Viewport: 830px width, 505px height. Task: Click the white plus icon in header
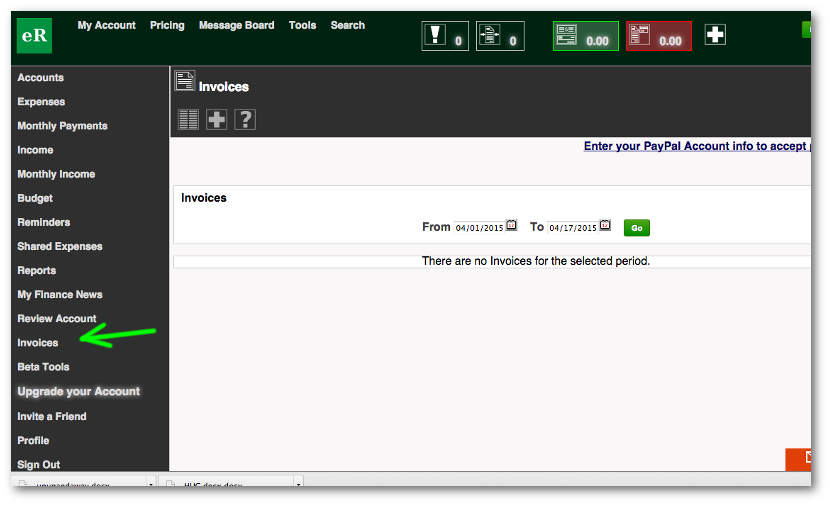(715, 35)
